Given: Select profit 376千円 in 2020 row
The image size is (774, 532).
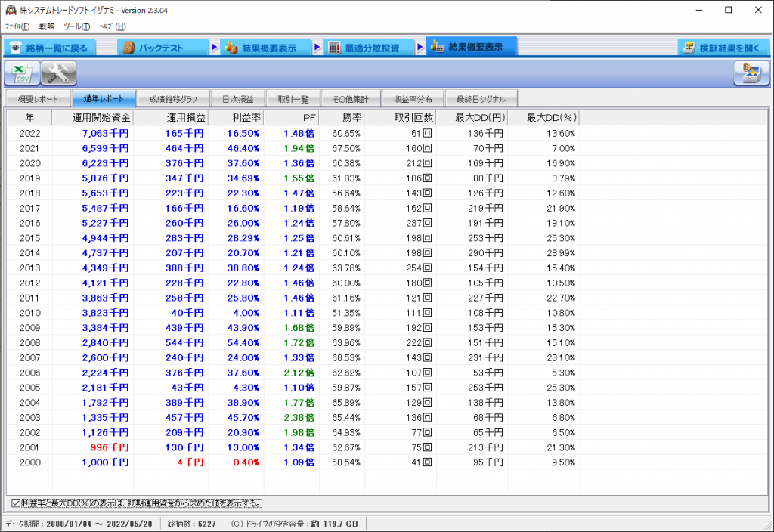Looking at the screenshot, I should pos(171,163).
